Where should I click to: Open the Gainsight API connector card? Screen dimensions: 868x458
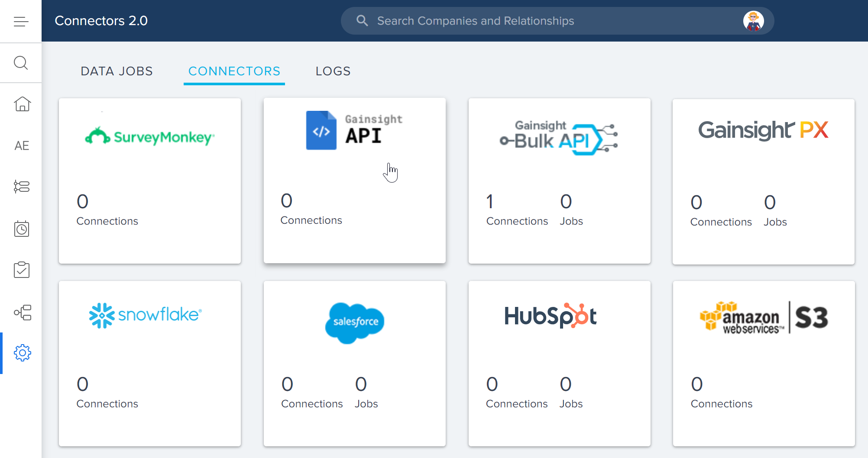[x=355, y=181]
